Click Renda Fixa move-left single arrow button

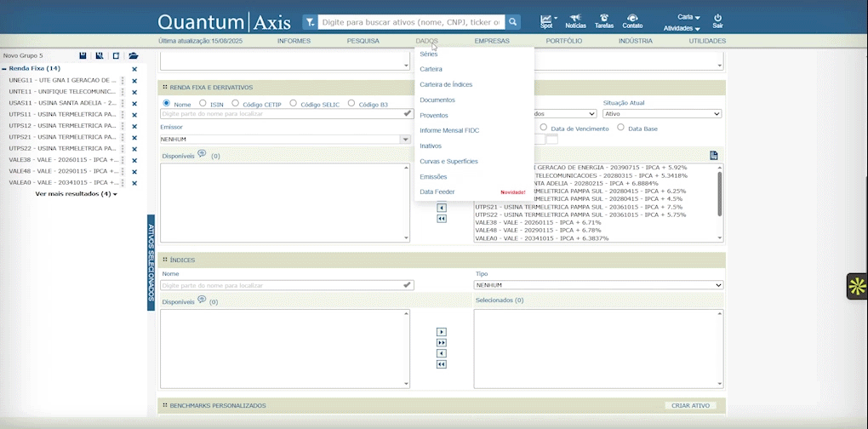coord(441,209)
